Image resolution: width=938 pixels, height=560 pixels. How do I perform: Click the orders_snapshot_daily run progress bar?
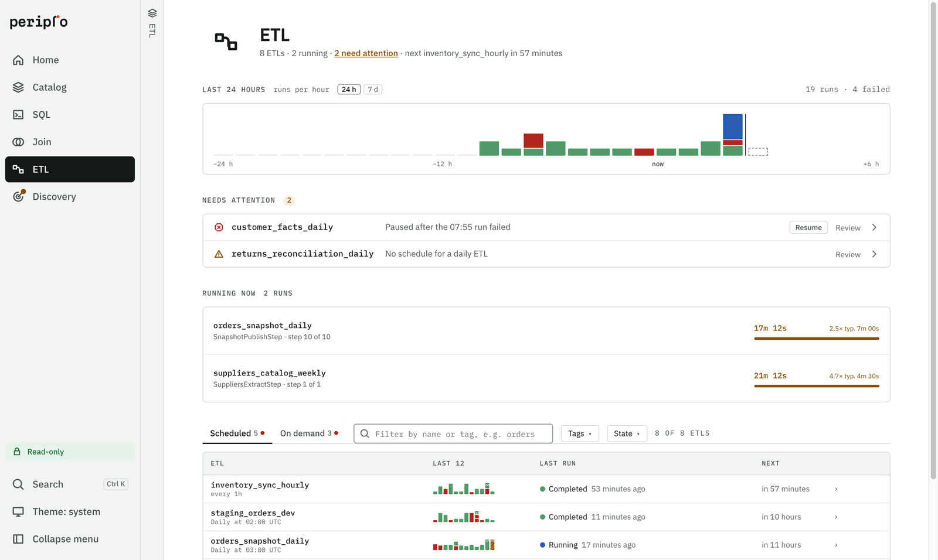click(x=817, y=339)
